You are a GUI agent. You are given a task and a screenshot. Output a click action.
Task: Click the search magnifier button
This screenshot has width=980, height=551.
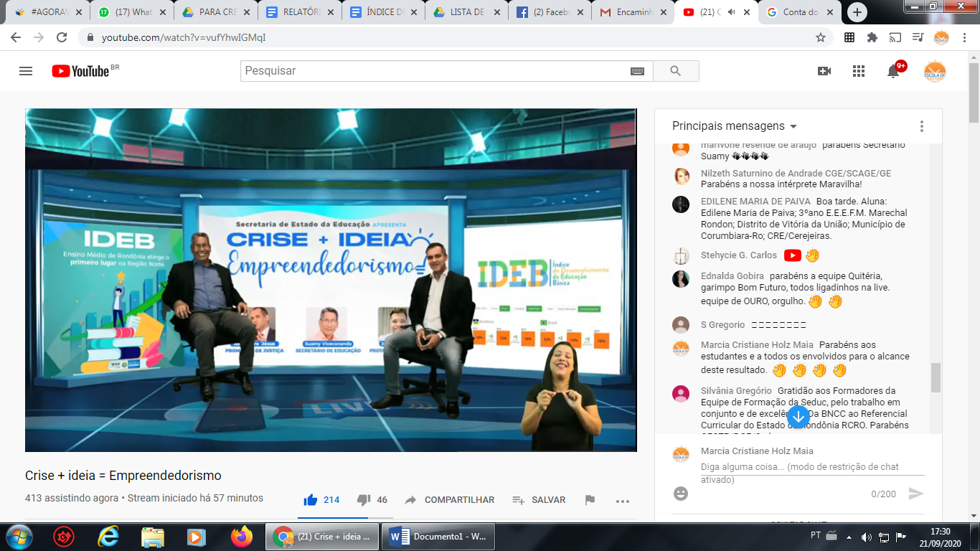pyautogui.click(x=676, y=71)
